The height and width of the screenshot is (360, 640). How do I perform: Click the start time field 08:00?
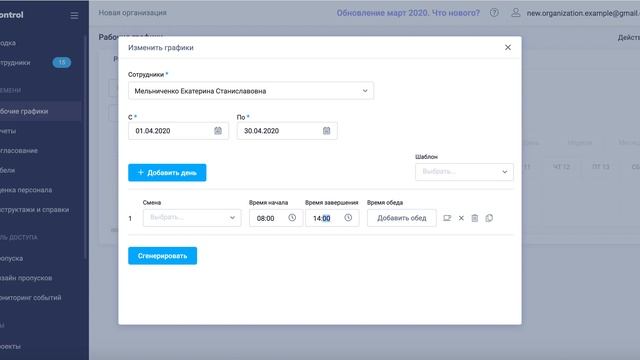276,218
